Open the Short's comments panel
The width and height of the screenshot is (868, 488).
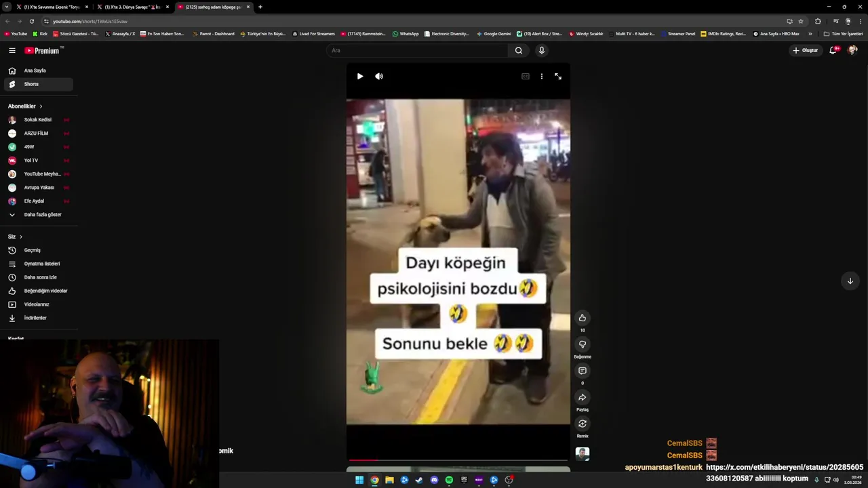coord(583,371)
